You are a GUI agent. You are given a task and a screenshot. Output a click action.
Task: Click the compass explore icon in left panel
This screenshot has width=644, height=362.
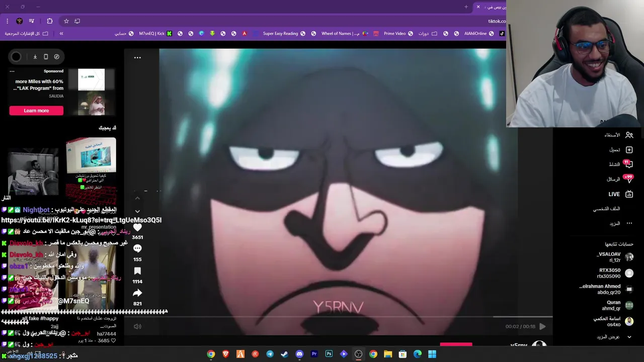[56, 57]
